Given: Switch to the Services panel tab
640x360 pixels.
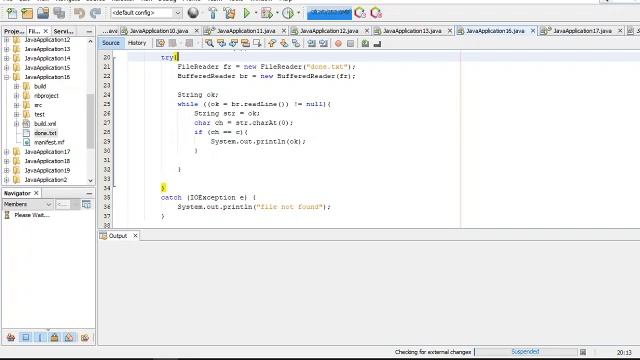Looking at the screenshot, I should point(64,31).
